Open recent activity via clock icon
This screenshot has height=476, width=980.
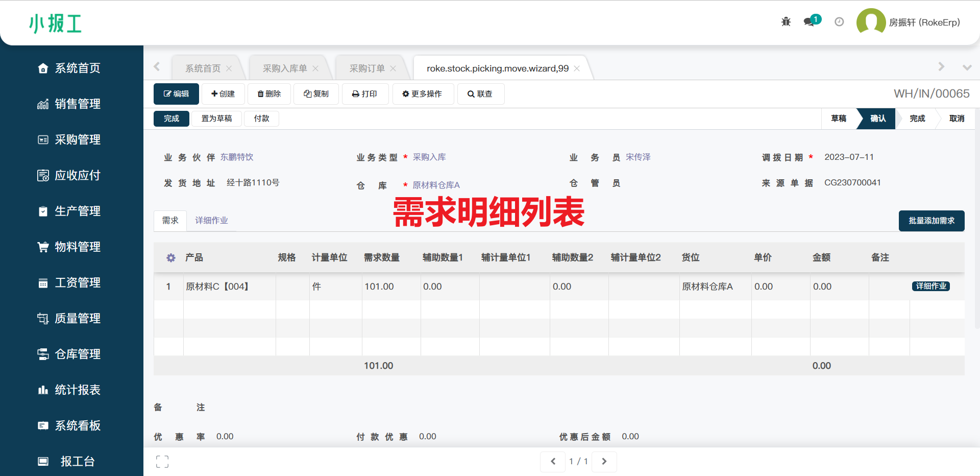pos(839,21)
